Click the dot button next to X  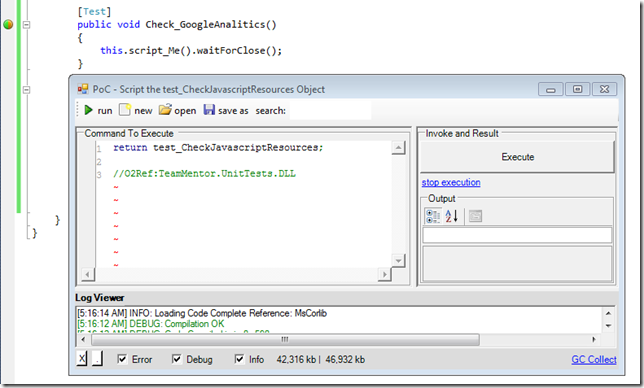(97, 359)
